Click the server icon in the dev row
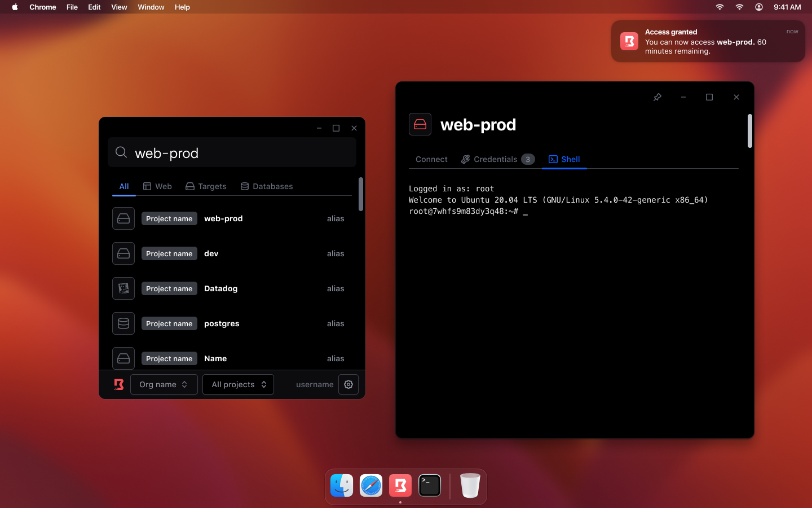 pyautogui.click(x=123, y=253)
